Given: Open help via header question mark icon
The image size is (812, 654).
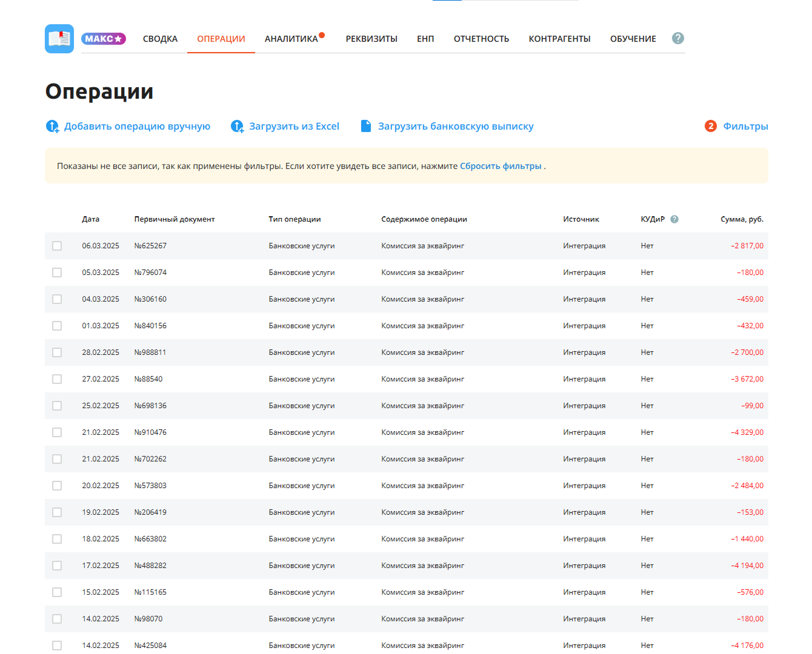Looking at the screenshot, I should 678,38.
